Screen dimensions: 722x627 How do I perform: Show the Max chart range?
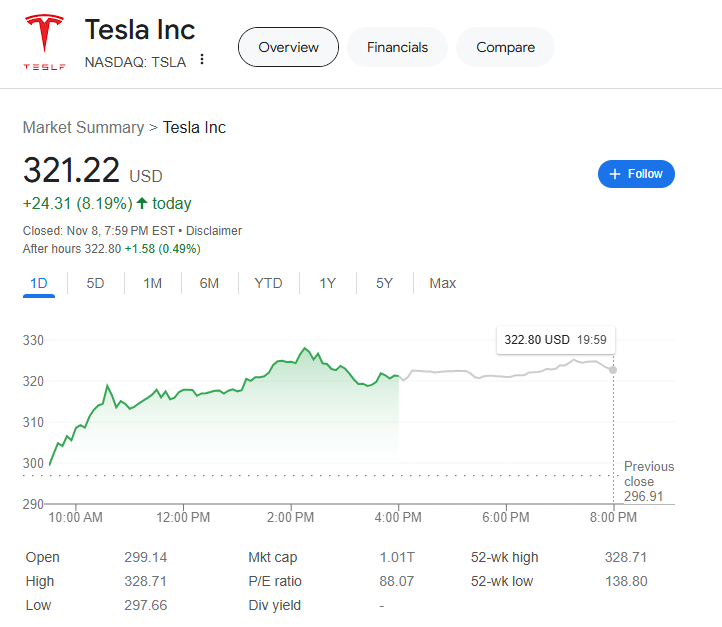click(x=442, y=283)
